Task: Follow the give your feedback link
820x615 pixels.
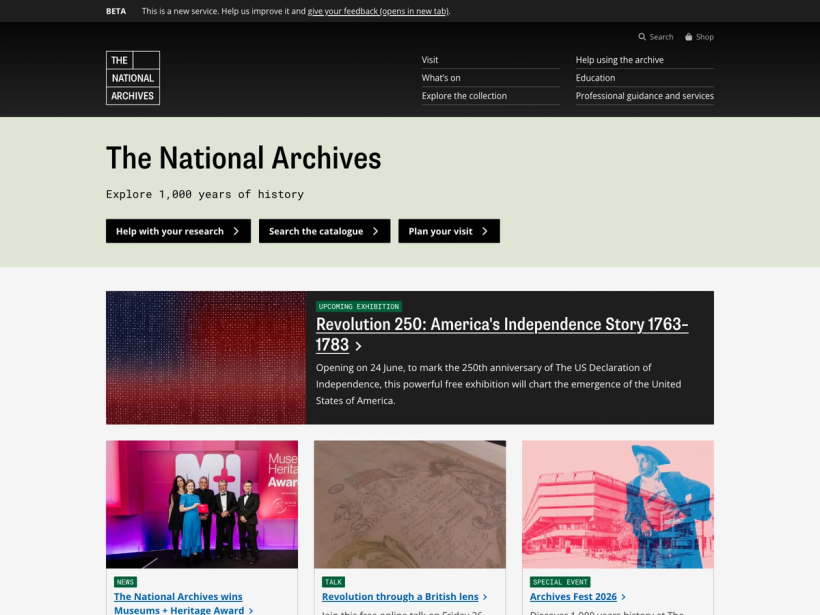Action: pos(378,11)
